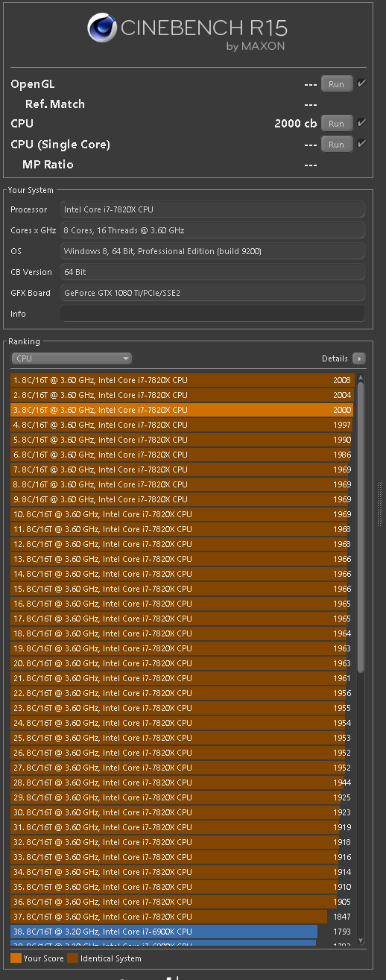This screenshot has height=980, width=386.
Task: Select ranking entry 5 scoring 1990
Action: [183, 440]
